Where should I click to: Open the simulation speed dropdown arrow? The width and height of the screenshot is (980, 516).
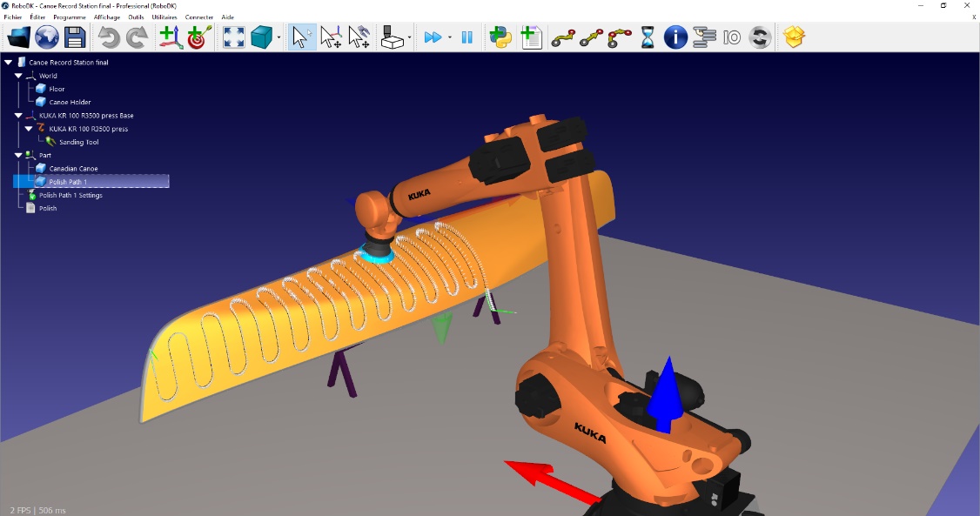pyautogui.click(x=449, y=37)
